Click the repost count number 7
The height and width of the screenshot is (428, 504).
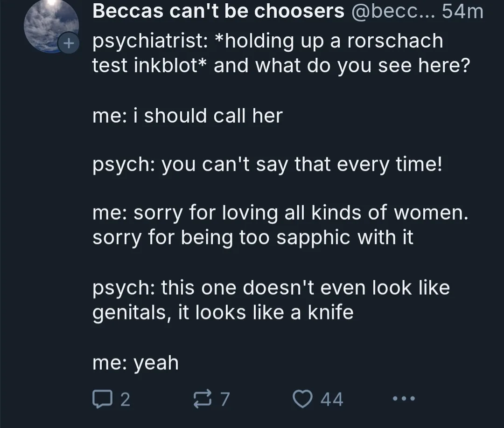coord(225,400)
